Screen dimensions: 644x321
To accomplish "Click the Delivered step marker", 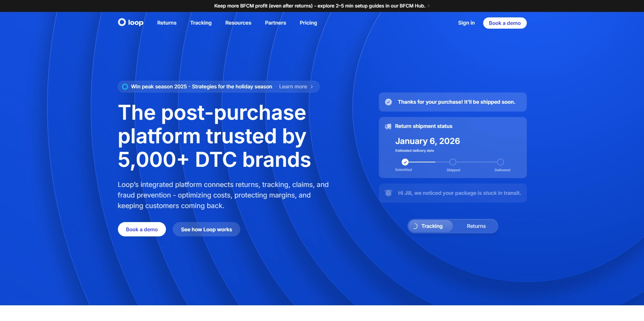I will [501, 162].
